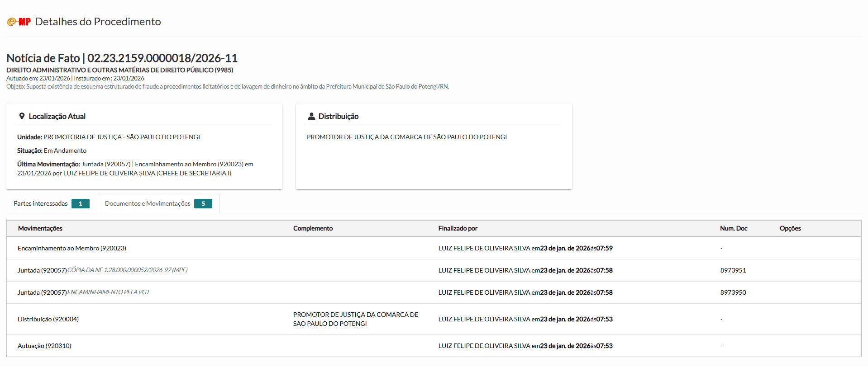
Task: Click the Num. Doc column header
Action: point(734,229)
